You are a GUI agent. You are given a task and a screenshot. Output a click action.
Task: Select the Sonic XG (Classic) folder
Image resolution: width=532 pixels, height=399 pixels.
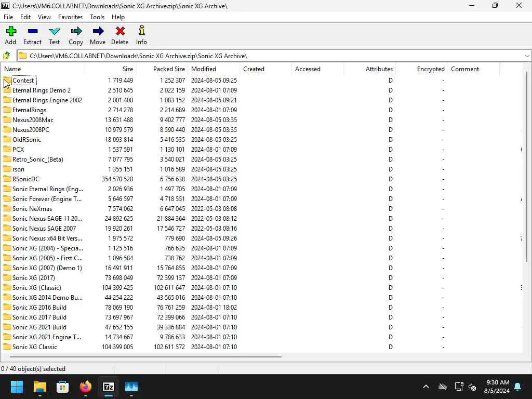(37, 287)
